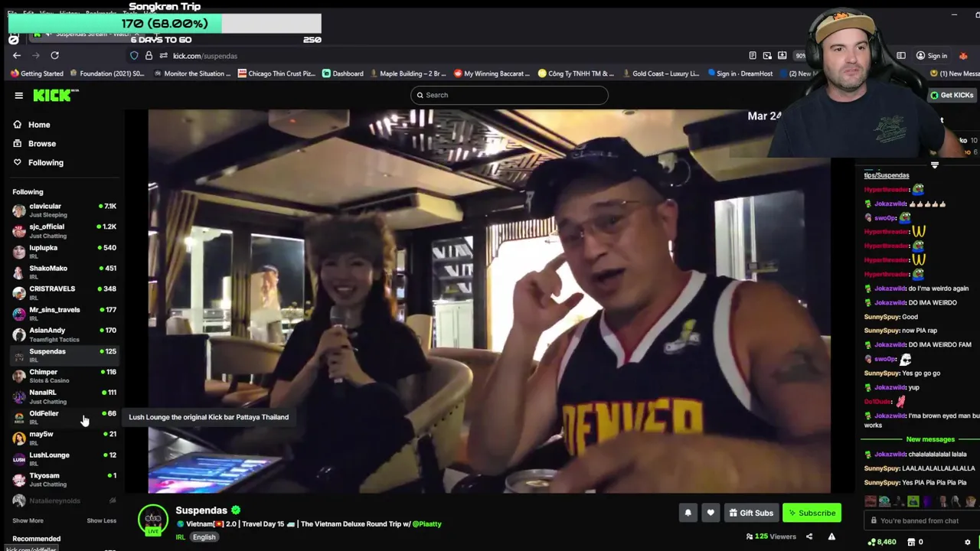Collapse the chat leaderboard arrow
The height and width of the screenshot is (551, 980).
point(934,165)
